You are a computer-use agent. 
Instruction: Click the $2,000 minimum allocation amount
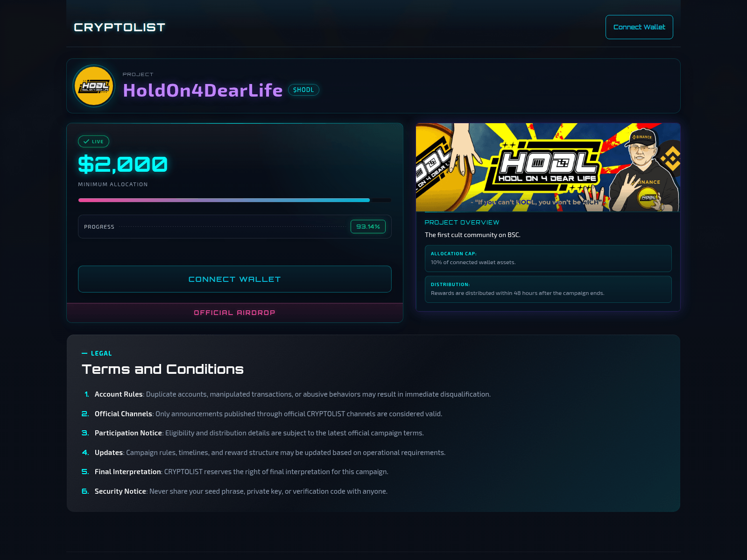(123, 164)
